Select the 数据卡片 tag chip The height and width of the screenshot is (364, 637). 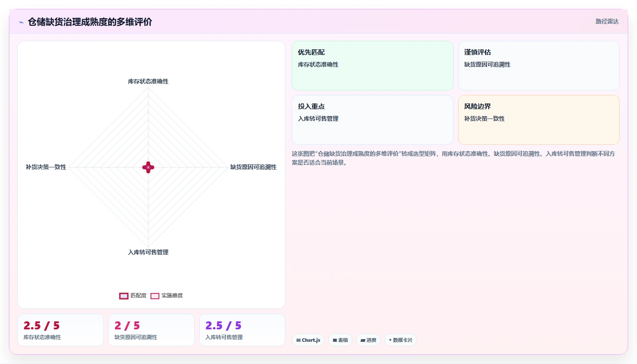tap(401, 340)
